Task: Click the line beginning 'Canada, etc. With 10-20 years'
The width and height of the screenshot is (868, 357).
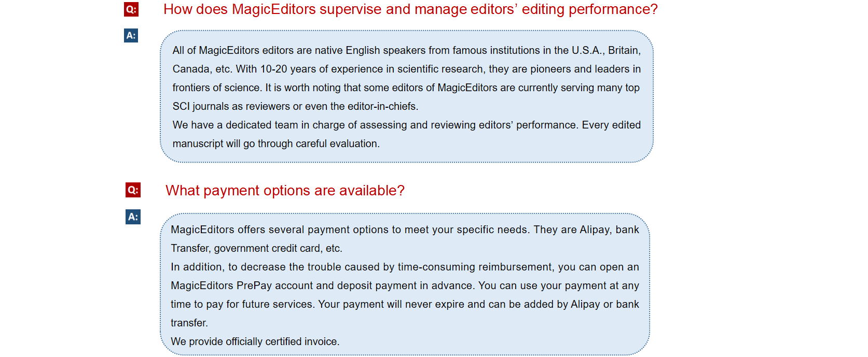Action: (407, 69)
